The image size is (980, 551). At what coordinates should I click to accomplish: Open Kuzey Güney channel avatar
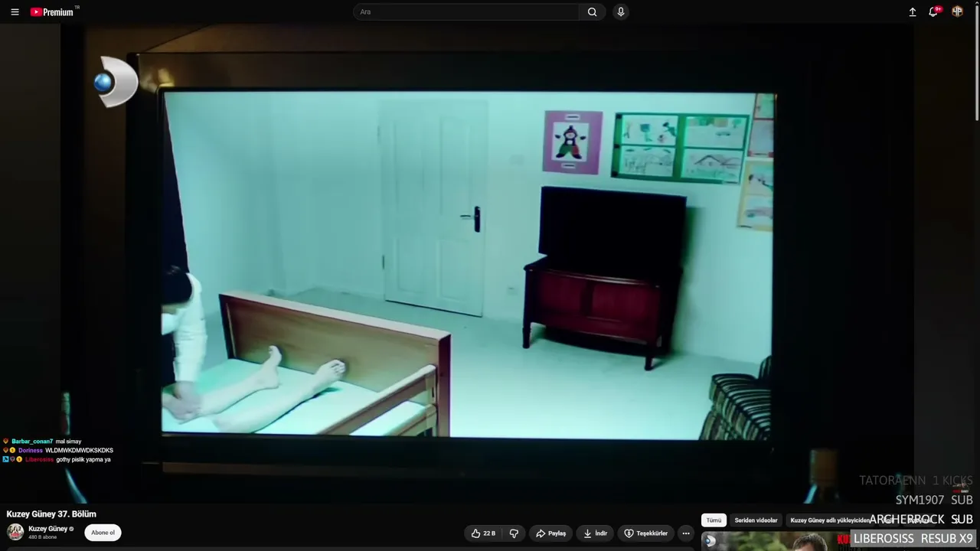(15, 532)
